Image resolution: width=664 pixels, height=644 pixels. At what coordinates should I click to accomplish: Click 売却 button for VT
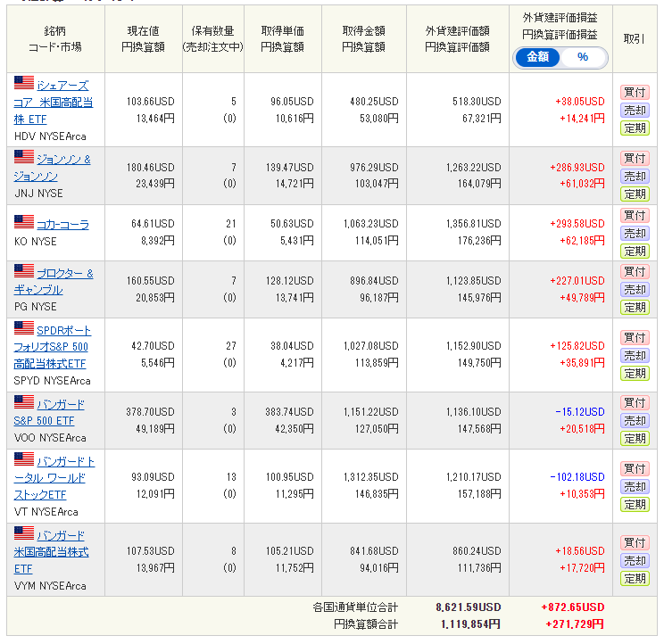point(635,487)
